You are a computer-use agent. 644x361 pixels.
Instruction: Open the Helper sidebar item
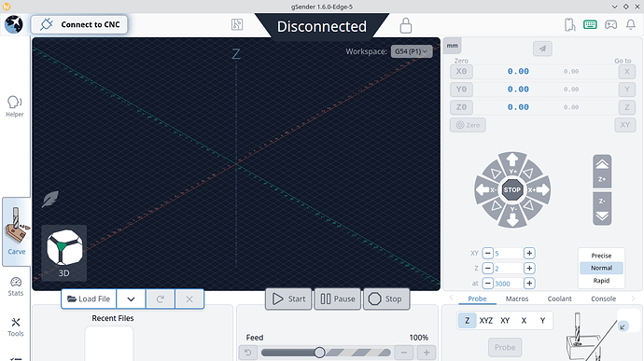click(15, 106)
